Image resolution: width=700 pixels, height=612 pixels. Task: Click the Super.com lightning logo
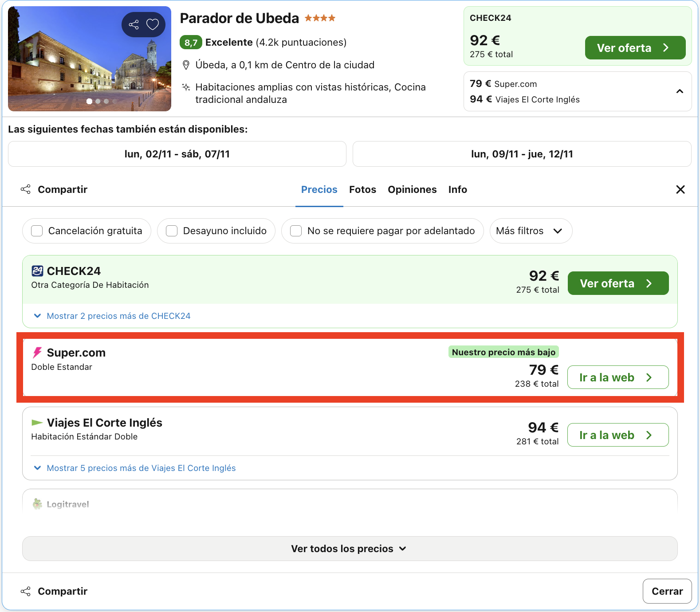coord(37,353)
